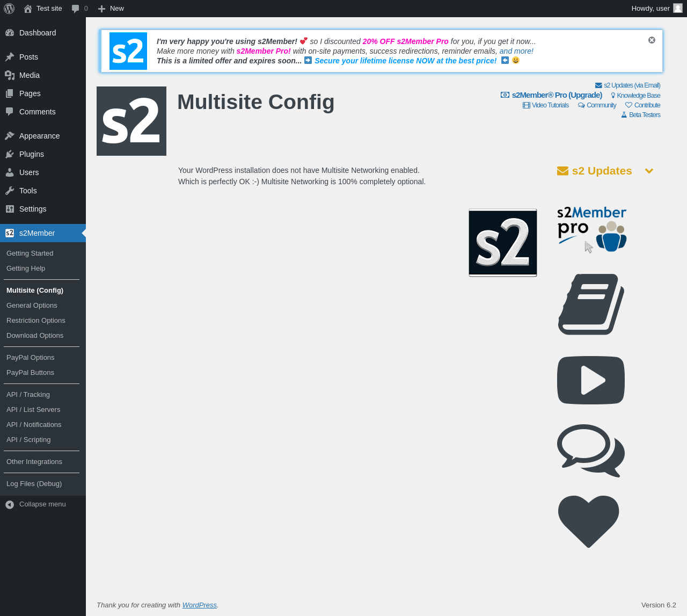
Task: Click the 'and more!' link
Action: point(516,51)
